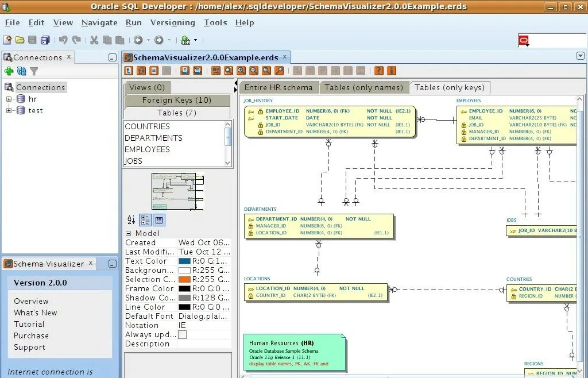Click the Zoom to 100% magnifier icon
This screenshot has height=378, width=588.
point(266,71)
